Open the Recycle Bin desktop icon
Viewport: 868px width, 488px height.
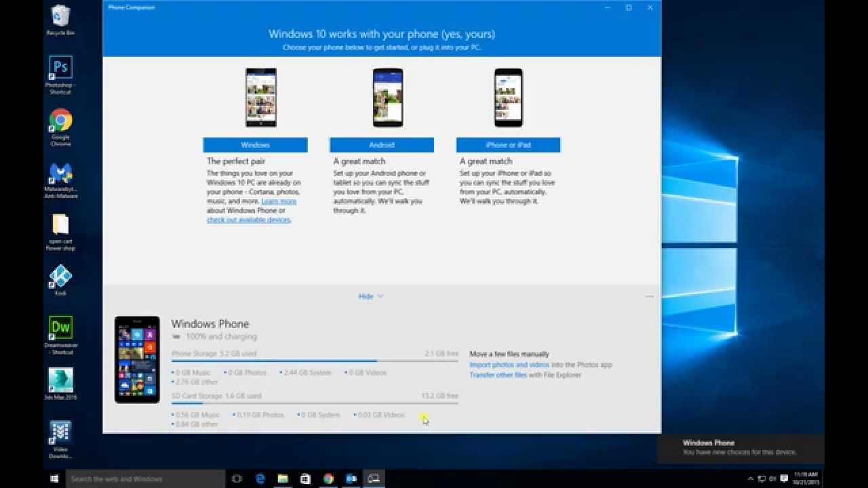tap(60, 20)
